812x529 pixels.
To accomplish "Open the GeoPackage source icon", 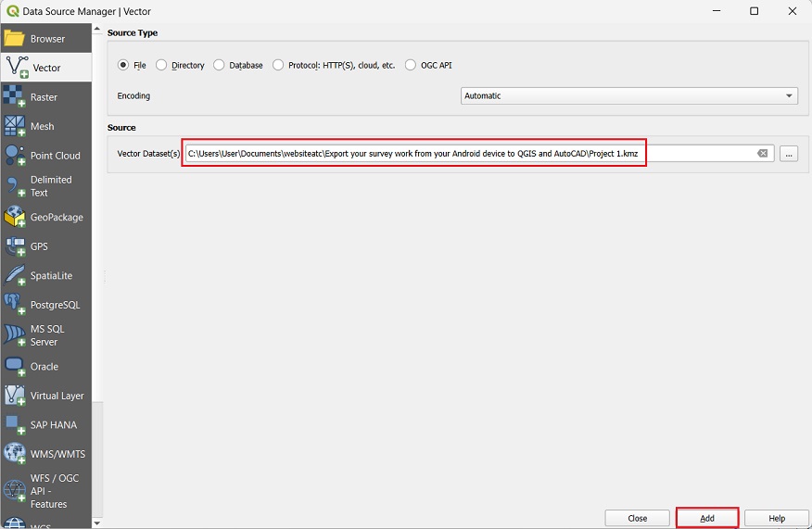I will point(14,217).
